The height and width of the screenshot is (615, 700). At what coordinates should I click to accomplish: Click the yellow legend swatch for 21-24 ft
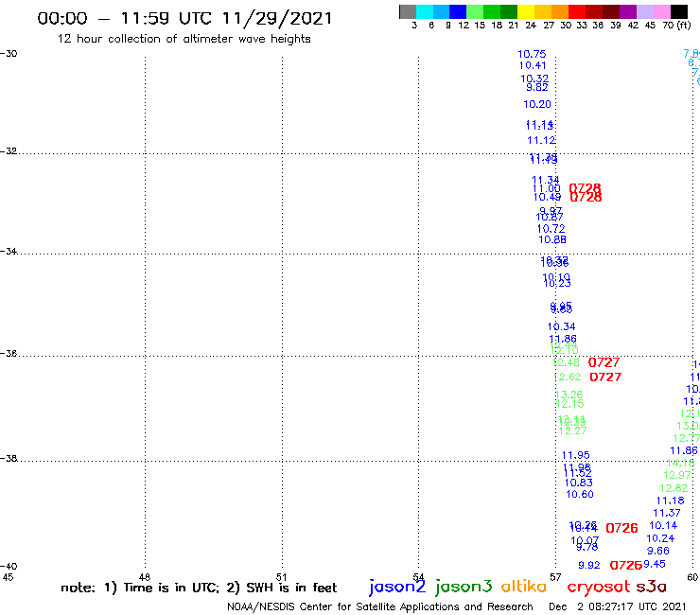(526, 11)
